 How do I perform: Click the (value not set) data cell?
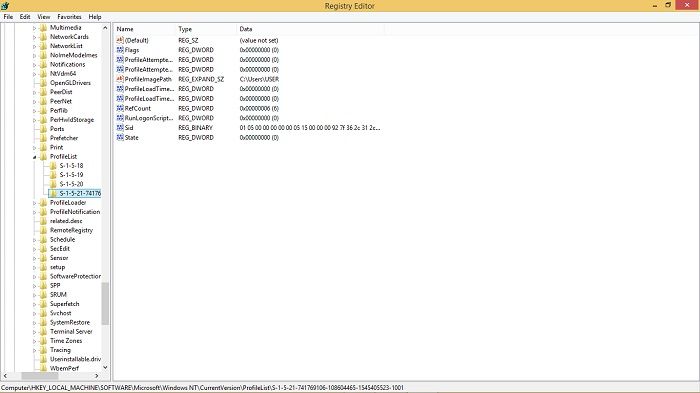coord(259,40)
